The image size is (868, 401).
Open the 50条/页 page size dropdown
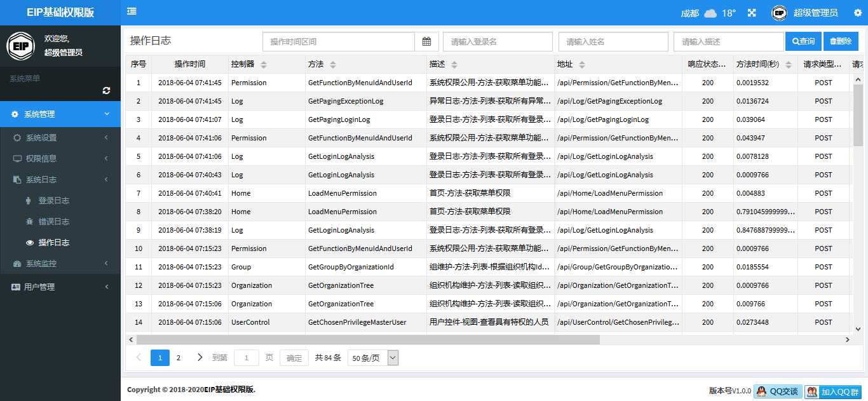point(373,358)
